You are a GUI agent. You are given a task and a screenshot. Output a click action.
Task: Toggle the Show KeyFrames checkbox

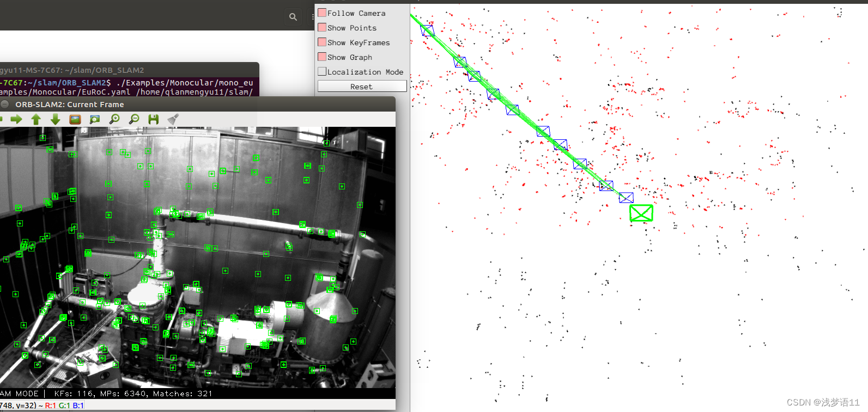(322, 42)
